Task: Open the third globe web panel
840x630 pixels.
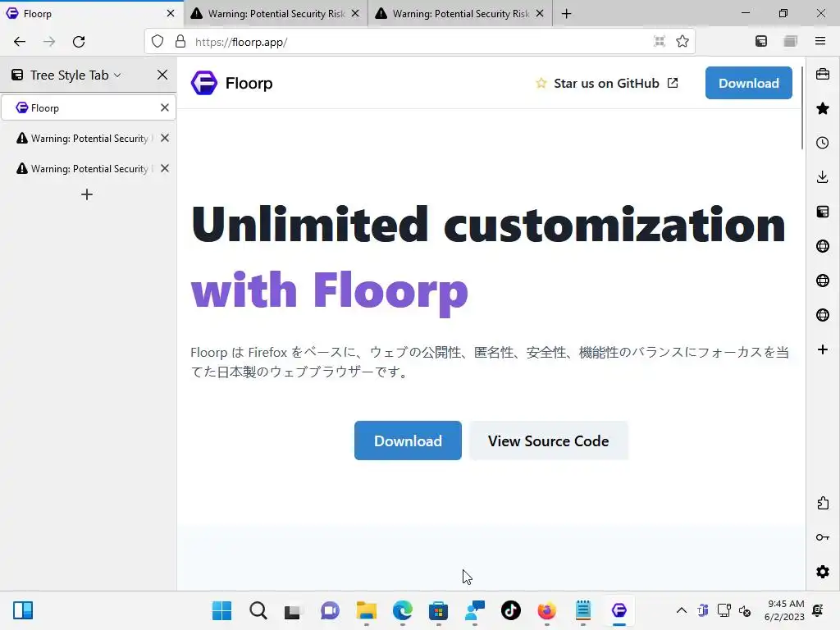Action: click(x=823, y=315)
